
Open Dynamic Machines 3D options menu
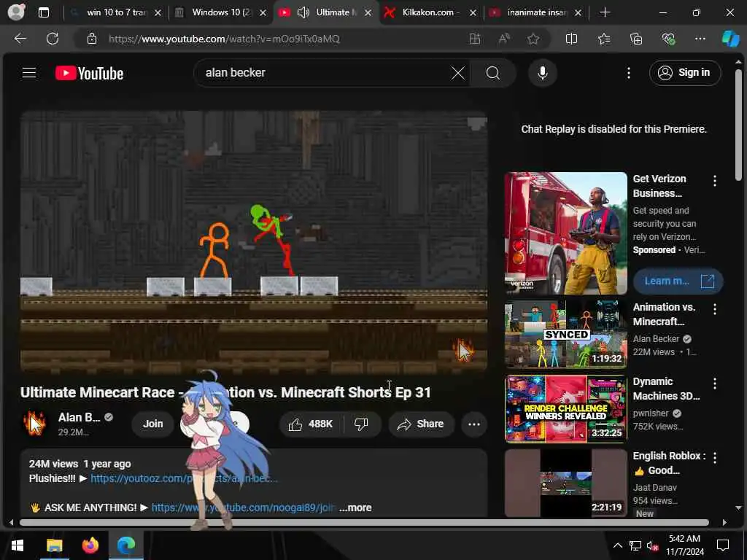pyautogui.click(x=715, y=384)
